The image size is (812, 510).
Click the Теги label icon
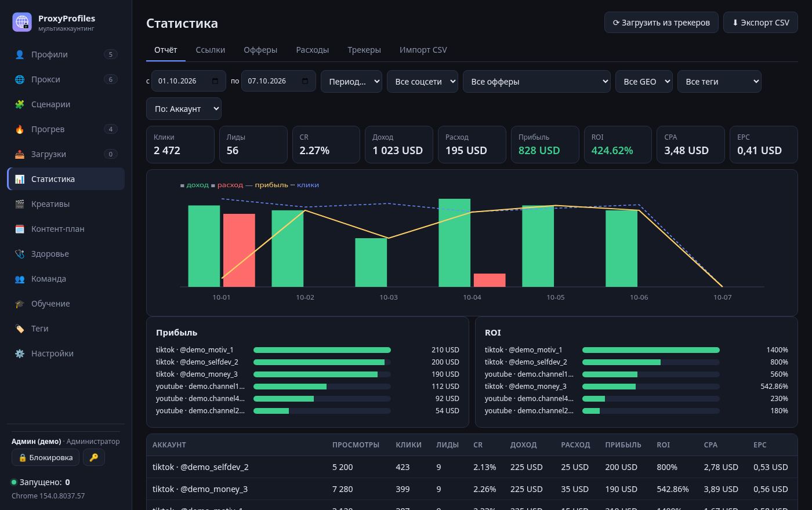20,329
